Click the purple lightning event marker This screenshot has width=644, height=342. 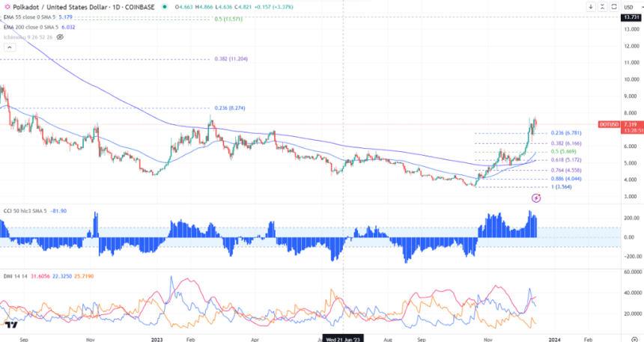coord(536,198)
